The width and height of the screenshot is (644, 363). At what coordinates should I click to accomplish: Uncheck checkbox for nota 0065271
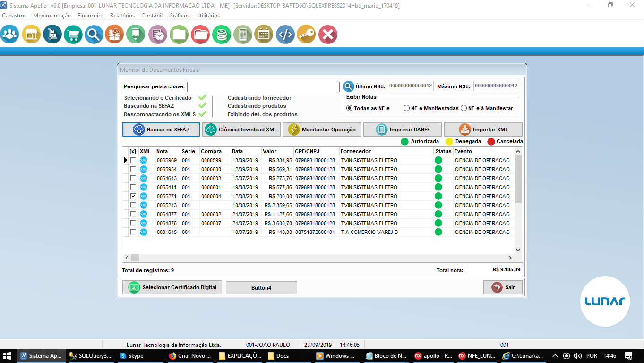133,196
